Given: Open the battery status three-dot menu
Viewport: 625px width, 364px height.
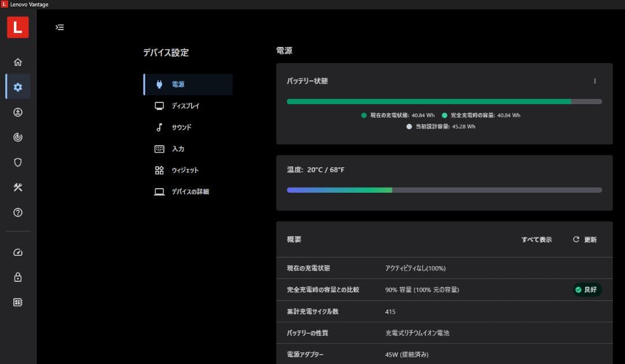Looking at the screenshot, I should coord(595,81).
